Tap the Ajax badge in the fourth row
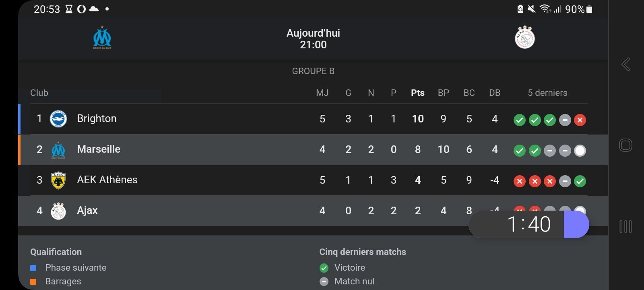 58,211
